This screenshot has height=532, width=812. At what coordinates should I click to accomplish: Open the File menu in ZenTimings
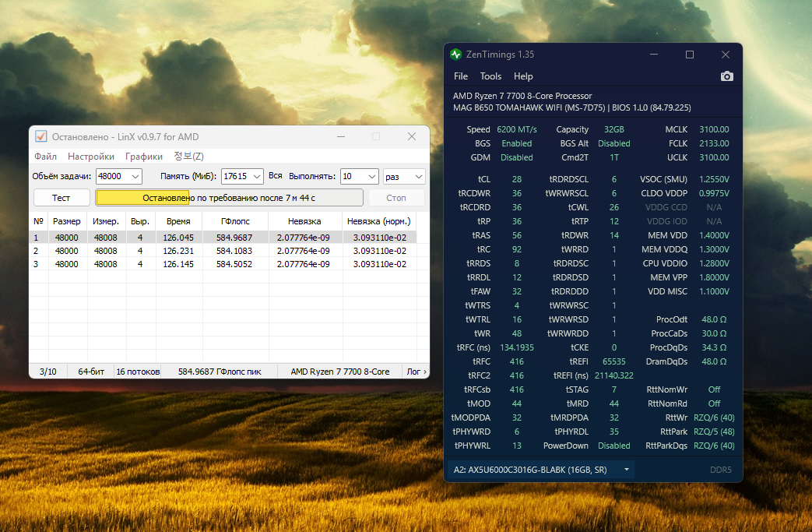[460, 76]
